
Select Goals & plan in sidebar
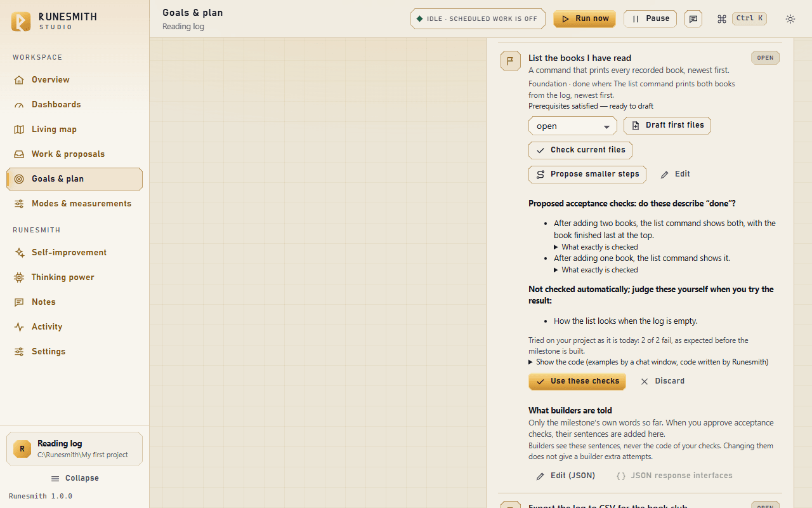point(74,179)
